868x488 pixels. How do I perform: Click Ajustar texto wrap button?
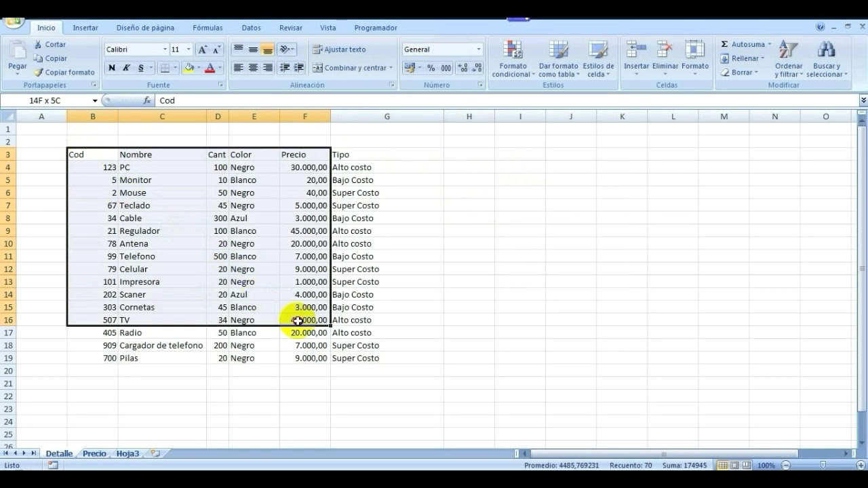click(x=339, y=49)
